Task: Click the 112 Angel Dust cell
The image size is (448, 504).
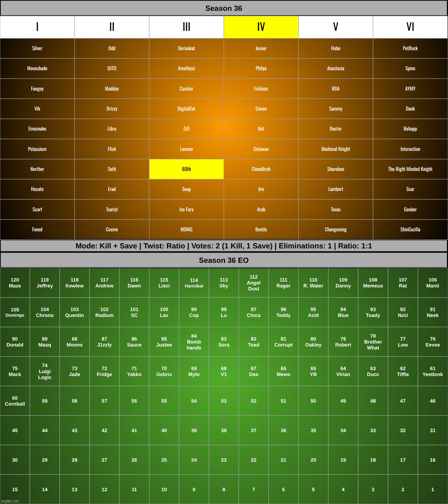Action: (254, 283)
